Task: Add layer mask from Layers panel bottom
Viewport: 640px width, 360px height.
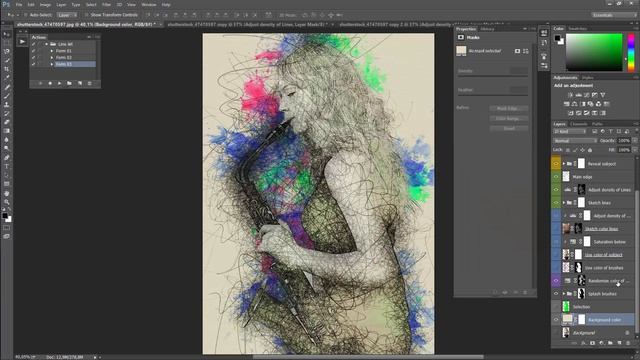Action: (593, 343)
